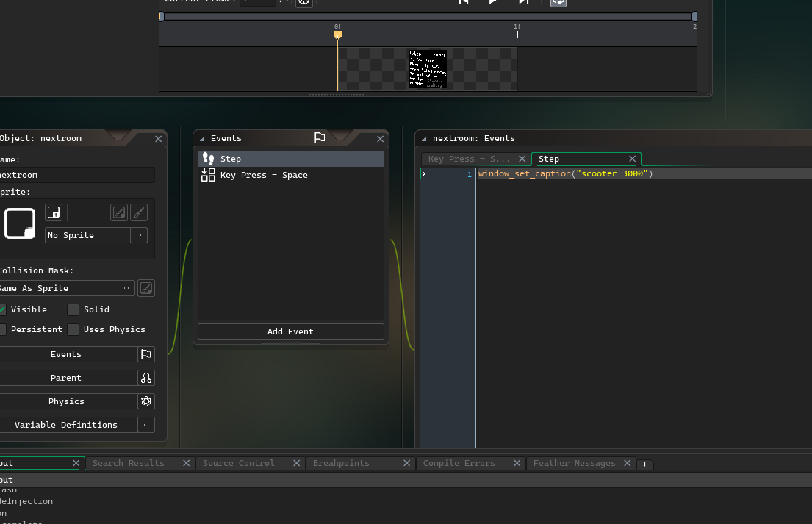
Task: Add a new output panel tab
Action: pyautogui.click(x=644, y=464)
